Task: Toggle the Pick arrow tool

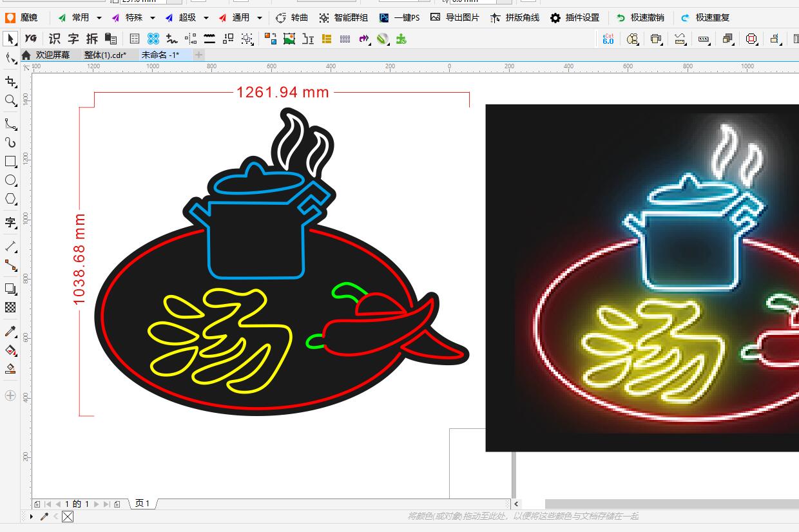Action: [x=10, y=39]
